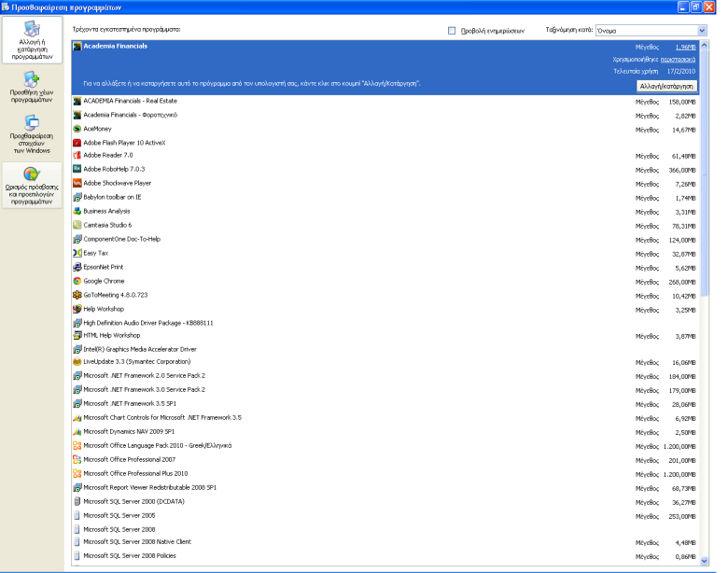Click the vertical scrollbar thumb
Viewport: 728px width, 573px height.
point(704,173)
